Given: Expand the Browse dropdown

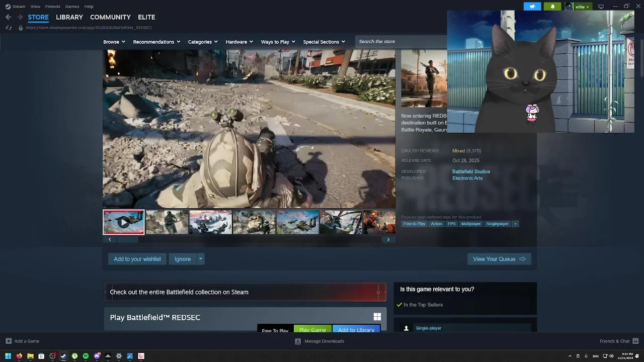Looking at the screenshot, I should pyautogui.click(x=114, y=42).
